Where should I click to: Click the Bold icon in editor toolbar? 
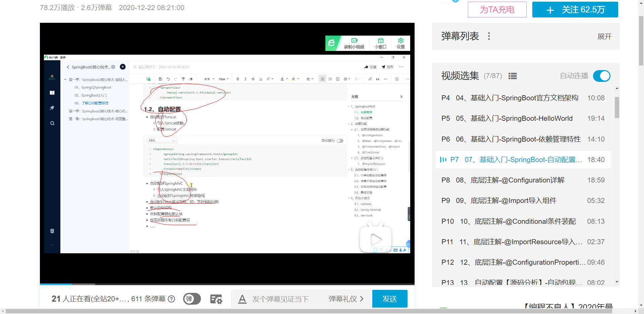click(238, 79)
